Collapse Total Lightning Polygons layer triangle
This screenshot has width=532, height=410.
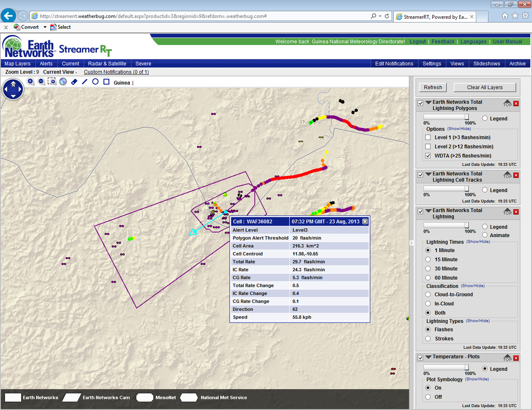(x=428, y=102)
